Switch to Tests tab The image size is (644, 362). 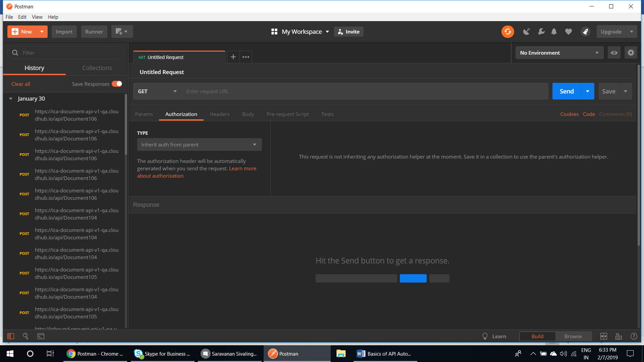pyautogui.click(x=327, y=114)
